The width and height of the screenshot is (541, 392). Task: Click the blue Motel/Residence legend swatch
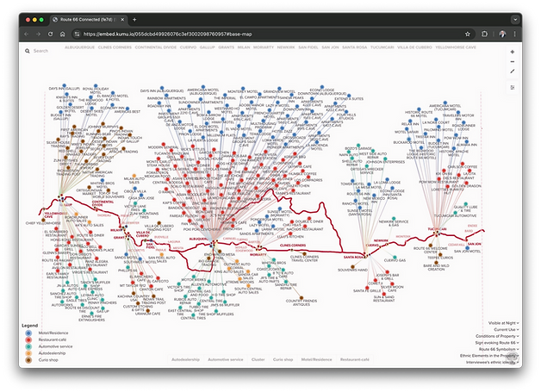coord(28,333)
